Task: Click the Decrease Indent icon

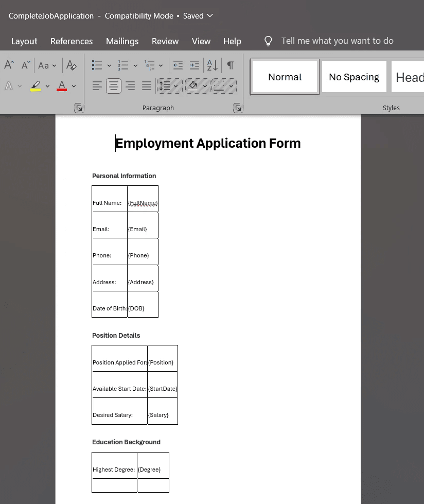Action: [x=178, y=65]
